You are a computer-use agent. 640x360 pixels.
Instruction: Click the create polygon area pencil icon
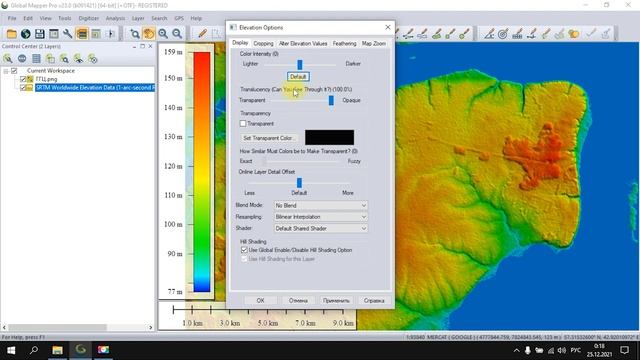click(437, 34)
